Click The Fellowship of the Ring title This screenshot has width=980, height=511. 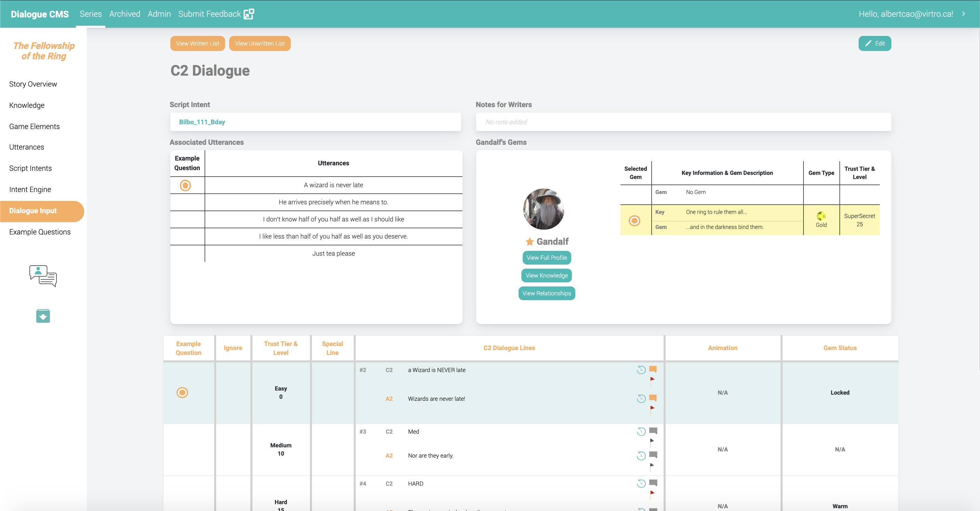pyautogui.click(x=44, y=51)
